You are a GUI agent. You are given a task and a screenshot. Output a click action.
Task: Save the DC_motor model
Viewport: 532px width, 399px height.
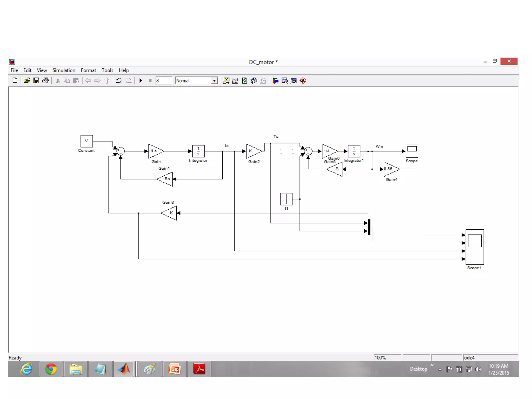(36, 81)
